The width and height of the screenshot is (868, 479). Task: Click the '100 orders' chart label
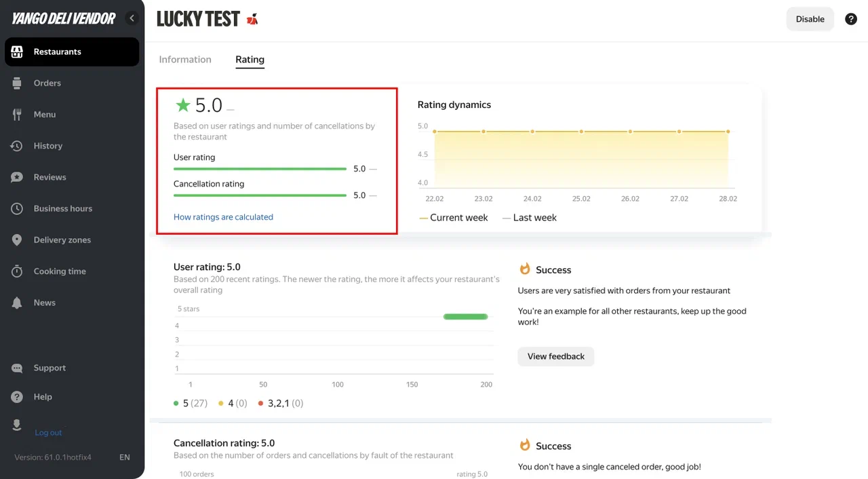point(197,474)
